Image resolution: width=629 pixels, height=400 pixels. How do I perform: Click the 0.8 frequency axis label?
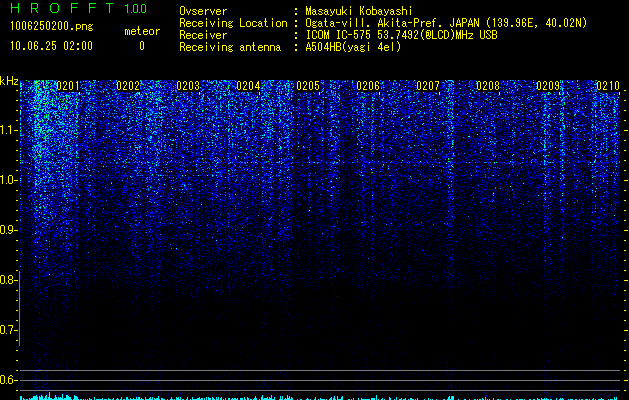(x=9, y=280)
